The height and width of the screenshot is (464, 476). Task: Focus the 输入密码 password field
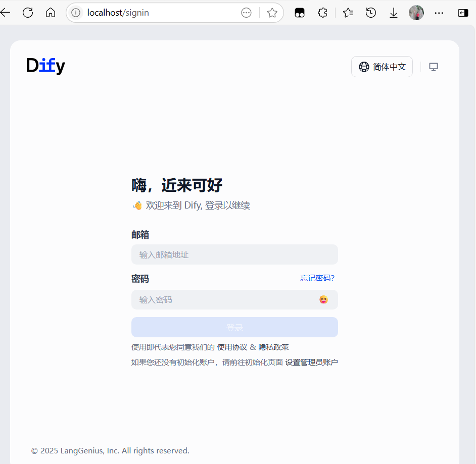click(x=234, y=299)
